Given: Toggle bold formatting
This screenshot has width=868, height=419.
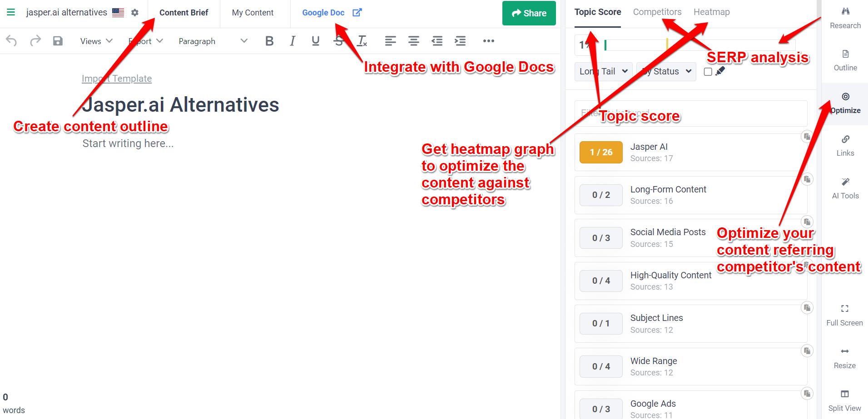Looking at the screenshot, I should pos(269,41).
